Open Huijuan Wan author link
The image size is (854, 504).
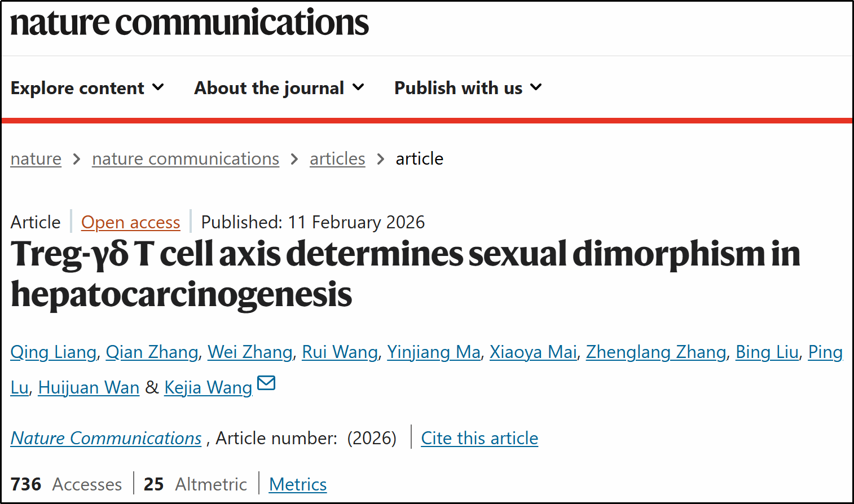89,388
